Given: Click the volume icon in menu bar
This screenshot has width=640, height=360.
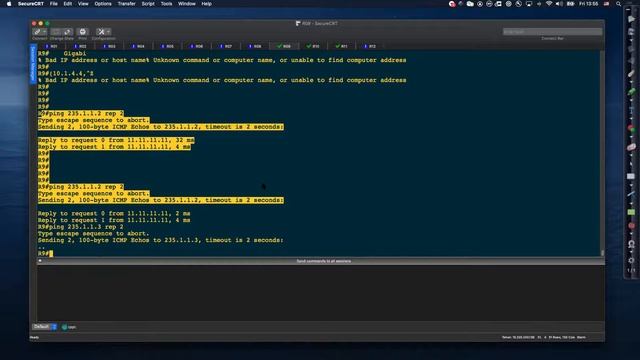Looking at the screenshot, I should (559, 4).
